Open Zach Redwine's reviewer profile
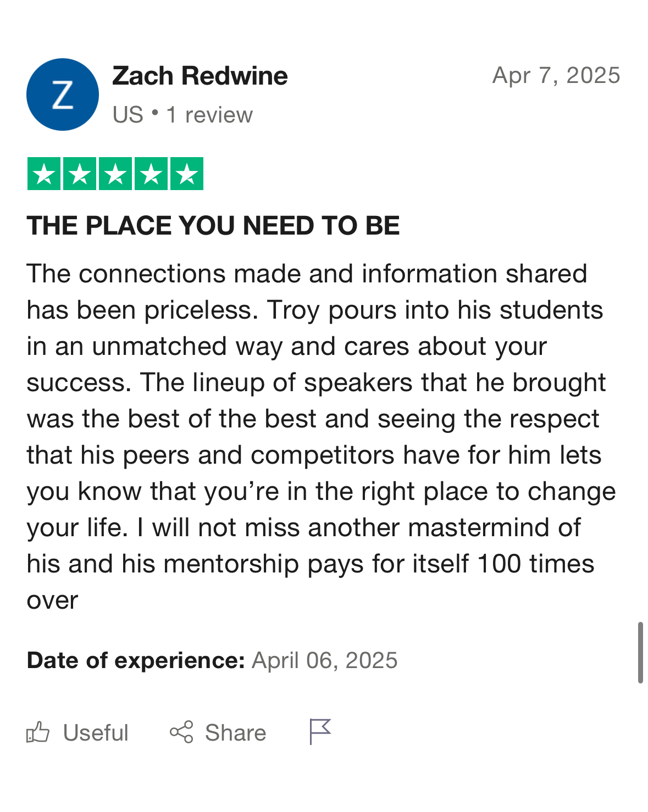This screenshot has height=812, width=648. point(200,76)
